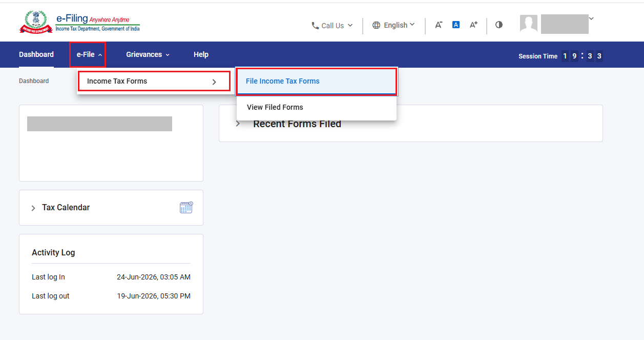Reset font size with the blue A icon
Viewport: 644px width, 340px height.
point(456,25)
